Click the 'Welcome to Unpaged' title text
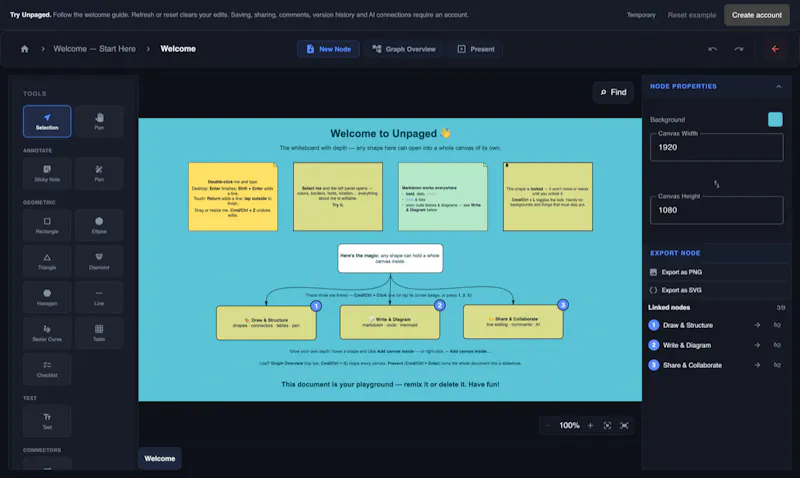The height and width of the screenshot is (478, 800). 390,134
